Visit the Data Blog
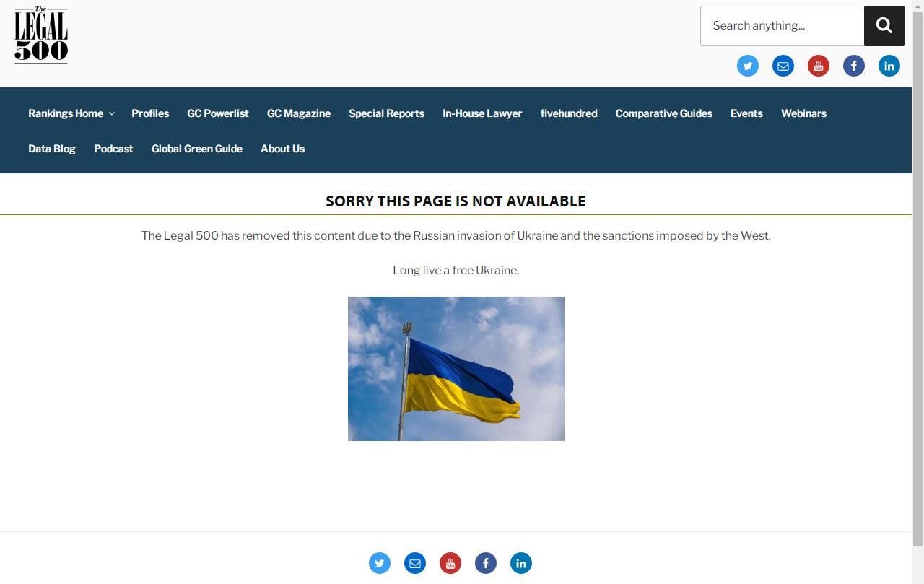The width and height of the screenshot is (924, 584). point(52,149)
